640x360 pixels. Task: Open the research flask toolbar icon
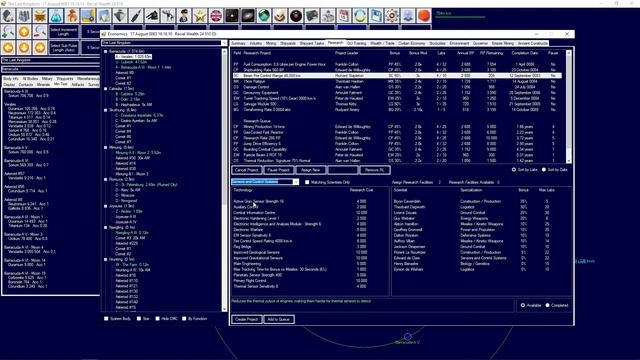coord(56,16)
